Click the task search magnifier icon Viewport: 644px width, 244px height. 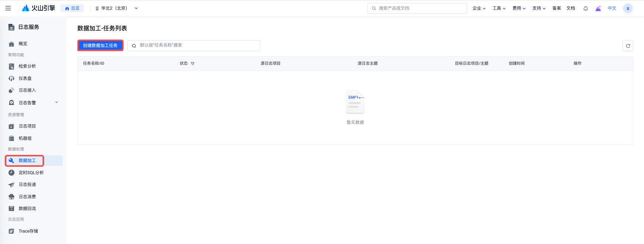134,46
